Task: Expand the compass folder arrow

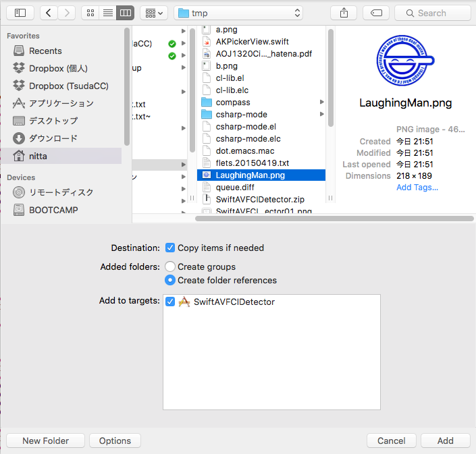Action: (x=321, y=102)
